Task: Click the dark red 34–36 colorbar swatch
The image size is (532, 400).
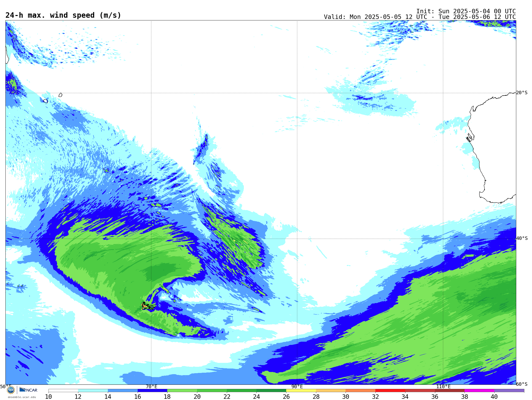Action: click(420, 391)
